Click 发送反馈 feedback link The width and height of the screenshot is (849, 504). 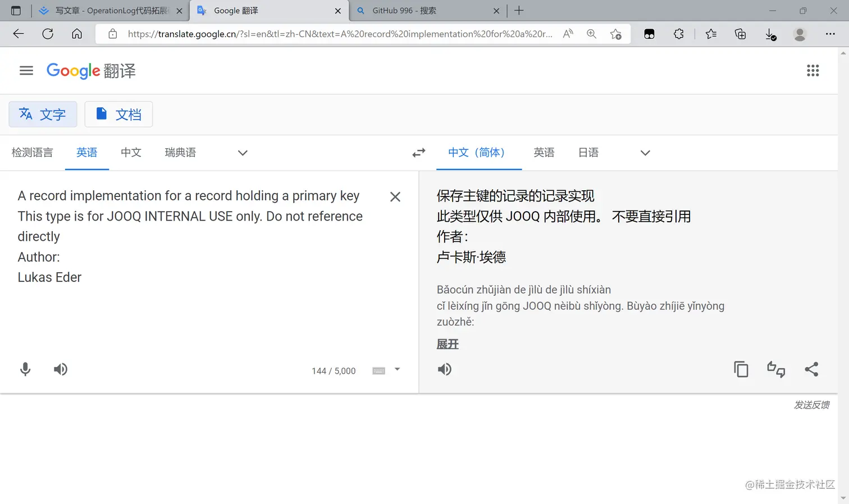[811, 405]
